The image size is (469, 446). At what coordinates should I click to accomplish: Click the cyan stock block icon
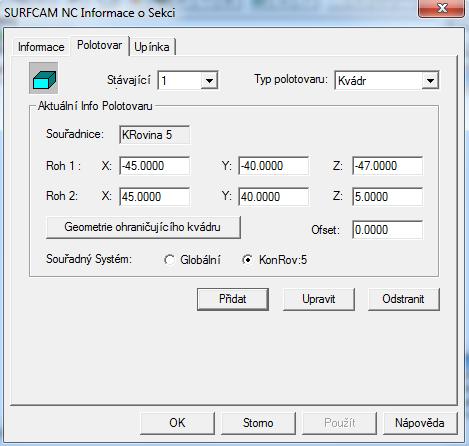tap(44, 78)
